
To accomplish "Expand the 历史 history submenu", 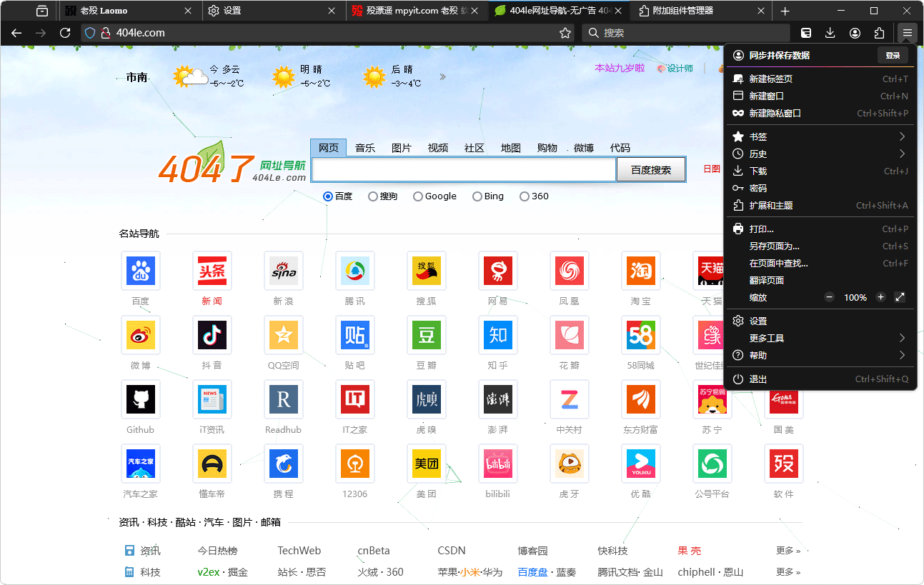I will pyautogui.click(x=820, y=154).
